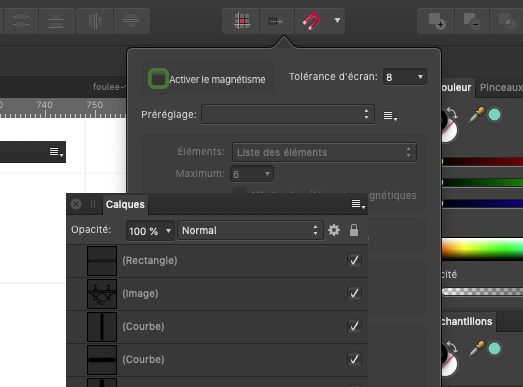523x387 pixels.
Task: Select the (Image) layer thumbnail
Action: coord(102,294)
